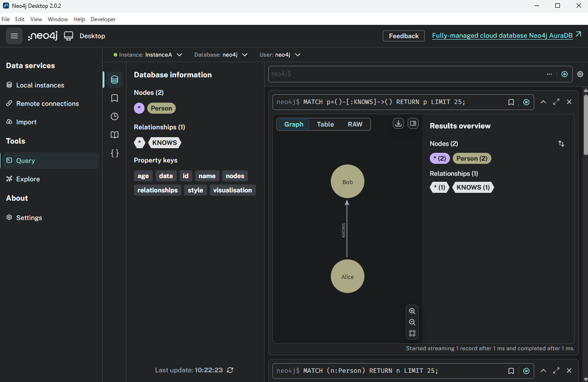
Task: Refresh the database information
Action: [x=230, y=370]
